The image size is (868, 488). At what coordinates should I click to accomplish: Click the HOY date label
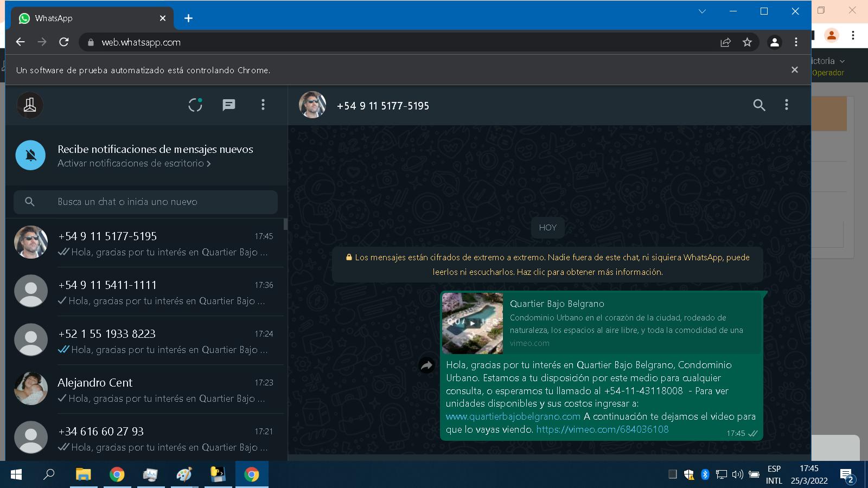point(547,228)
